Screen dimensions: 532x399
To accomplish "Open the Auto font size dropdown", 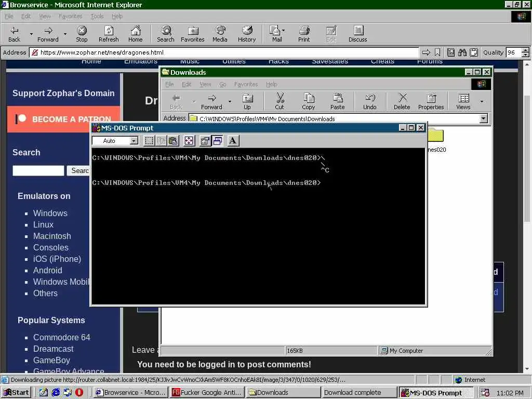I will click(134, 141).
